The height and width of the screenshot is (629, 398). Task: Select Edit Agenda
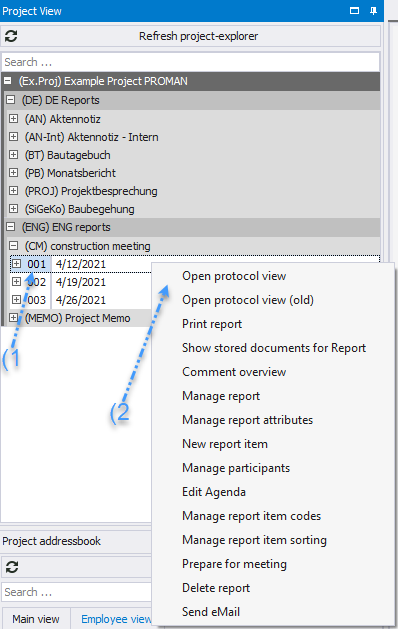(x=214, y=492)
